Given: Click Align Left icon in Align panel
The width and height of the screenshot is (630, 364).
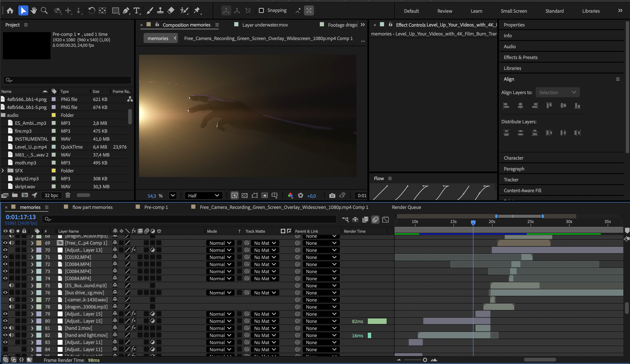Looking at the screenshot, I should [x=506, y=105].
